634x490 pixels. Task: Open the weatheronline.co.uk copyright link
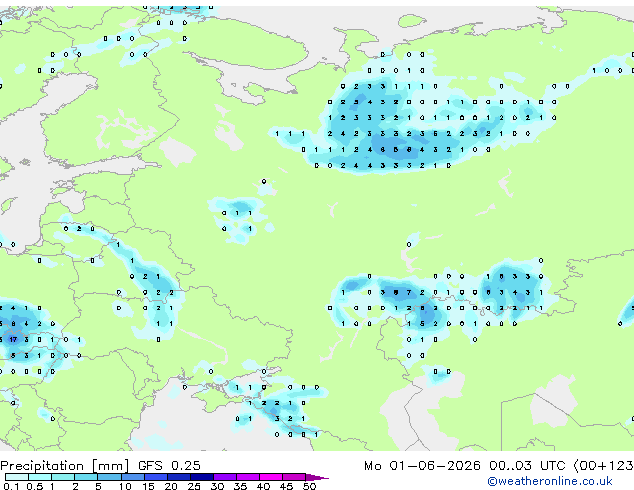point(550,481)
